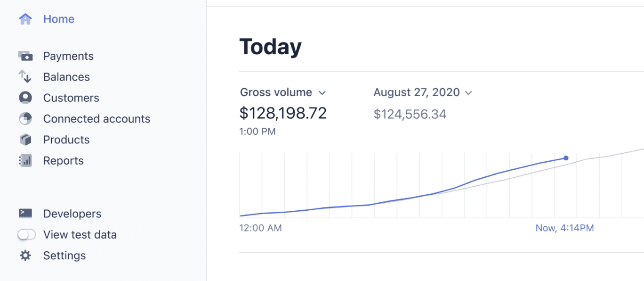Screen dimensions: 644x281
Task: Click the blue data point on the chart
Action: pos(566,158)
